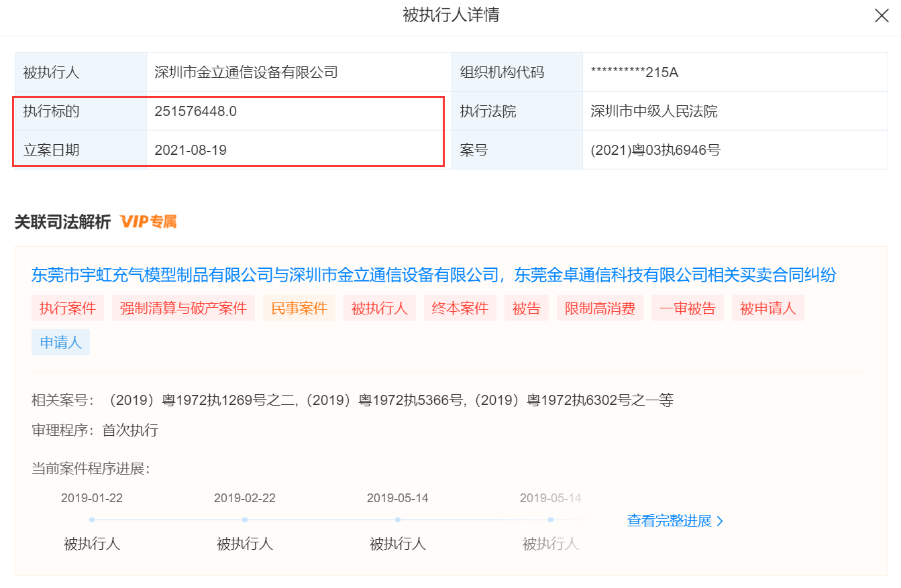This screenshot has height=588, width=901.
Task: Click the value 251576448.0
Action: pos(195,111)
